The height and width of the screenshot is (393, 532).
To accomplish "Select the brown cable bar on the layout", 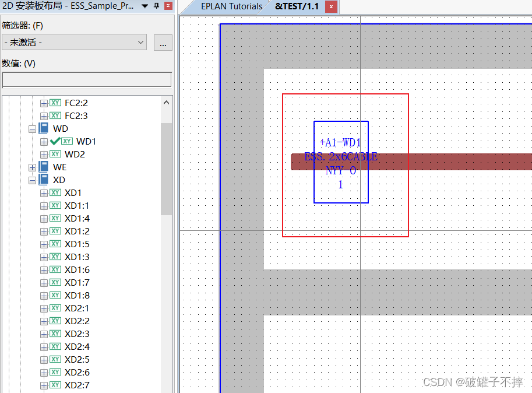I will pyautogui.click(x=455, y=162).
